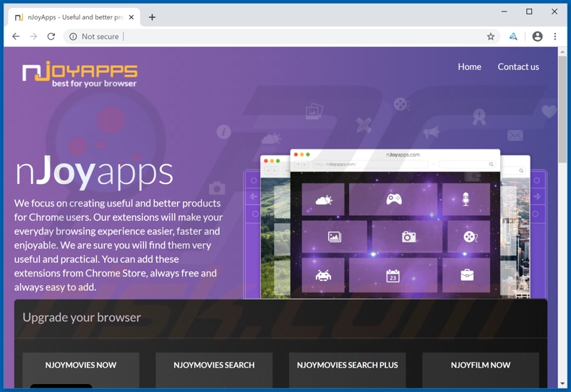571x392 pixels.
Task: Reload the page with the refresh icon
Action: pos(51,36)
